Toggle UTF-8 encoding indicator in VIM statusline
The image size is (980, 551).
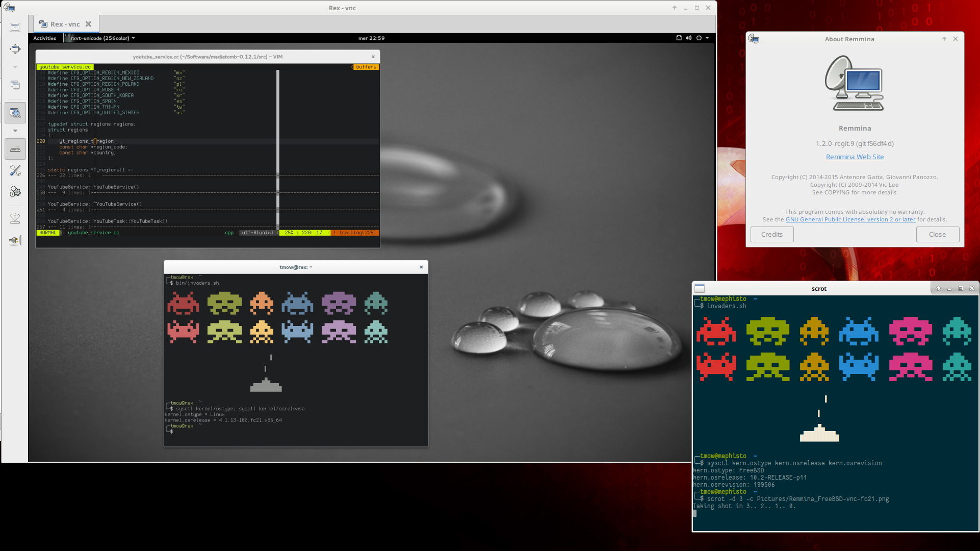point(258,233)
